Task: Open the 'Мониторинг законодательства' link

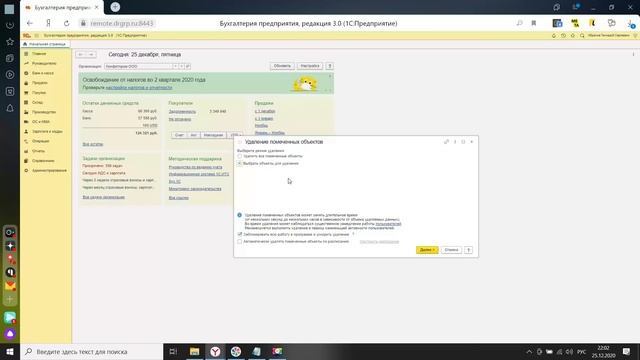Action: 195,189
